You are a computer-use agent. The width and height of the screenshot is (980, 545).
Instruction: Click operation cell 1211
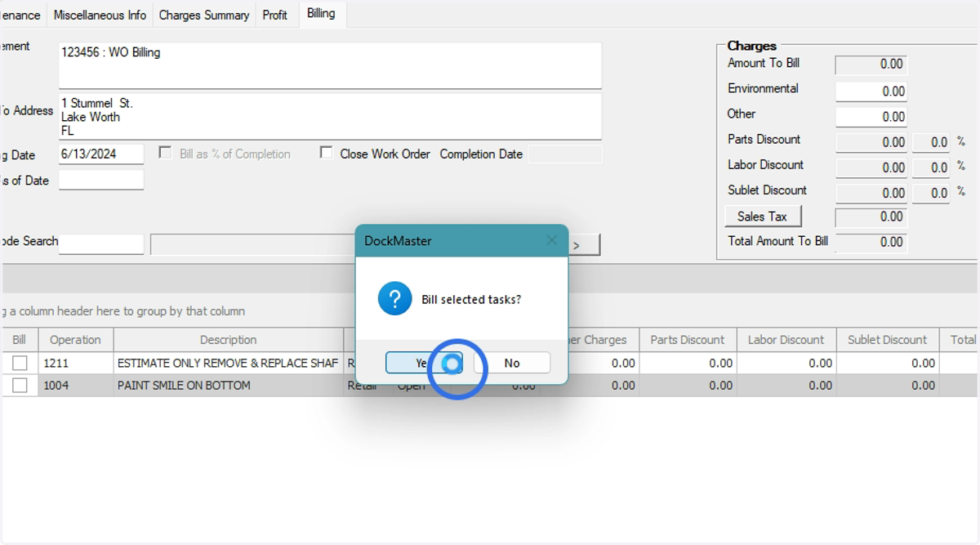click(x=75, y=363)
